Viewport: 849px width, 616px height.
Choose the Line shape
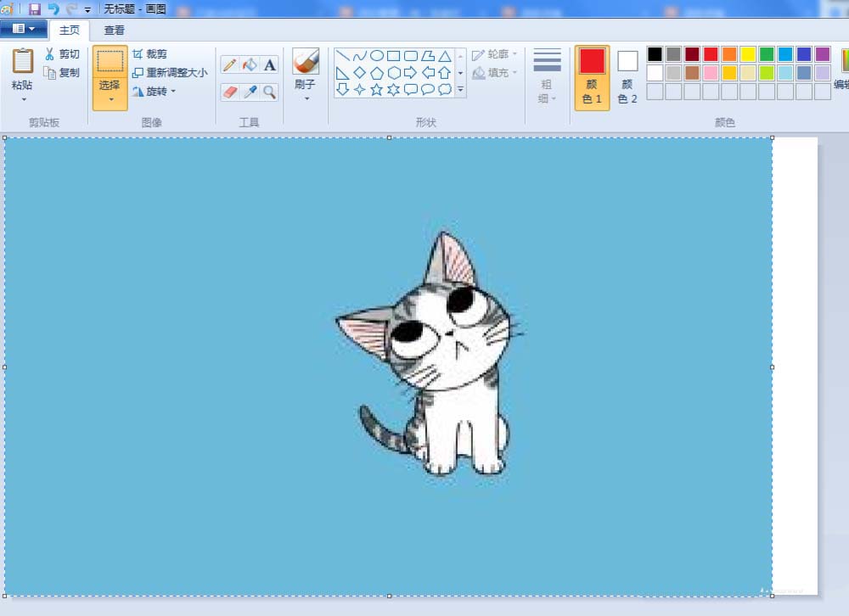point(343,55)
